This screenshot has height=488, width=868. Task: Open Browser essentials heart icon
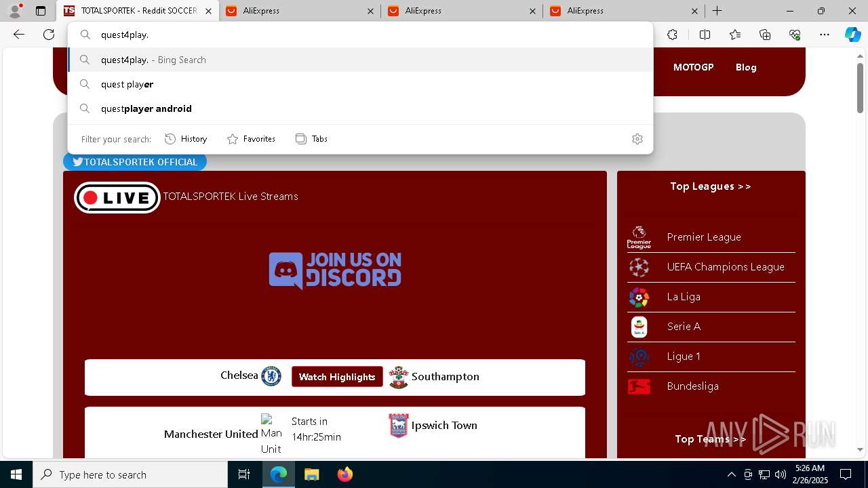point(795,35)
